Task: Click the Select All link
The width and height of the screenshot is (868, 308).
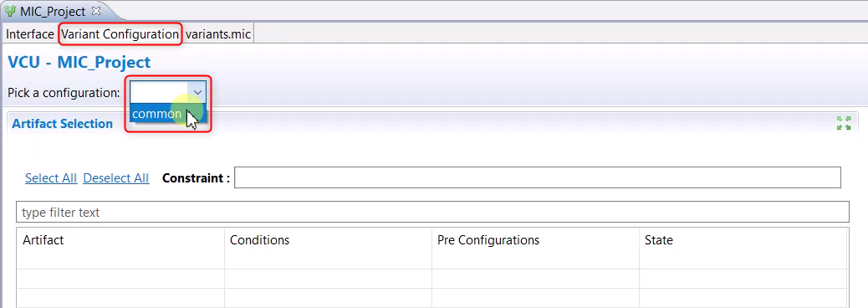Action: point(51,177)
